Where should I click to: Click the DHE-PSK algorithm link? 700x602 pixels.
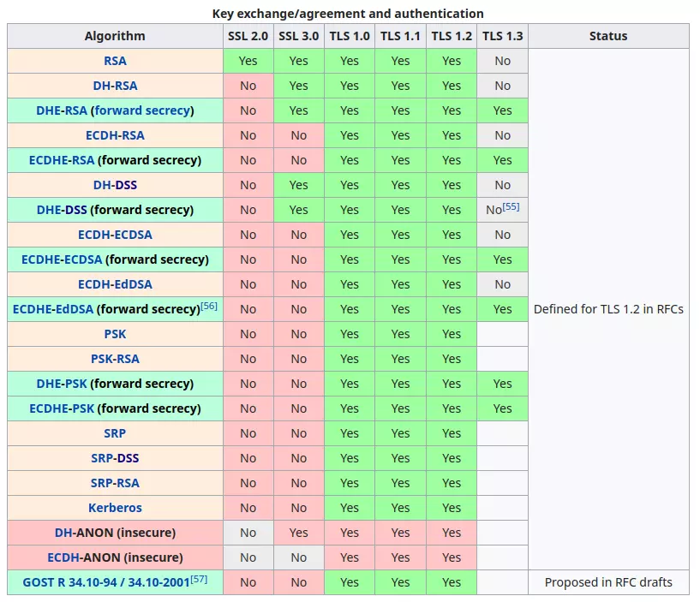pos(62,384)
